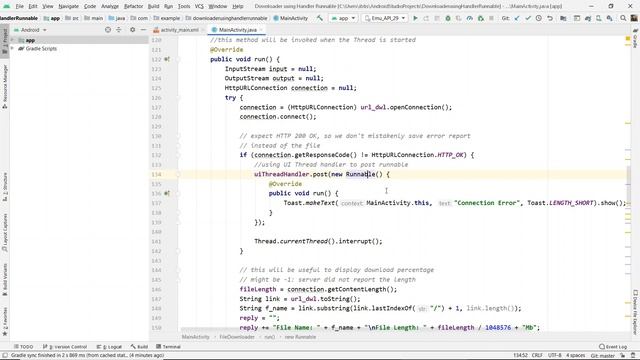Click the Make Project hammer icon
Viewport: 640px width, 360px height.
pyautogui.click(x=320, y=18)
